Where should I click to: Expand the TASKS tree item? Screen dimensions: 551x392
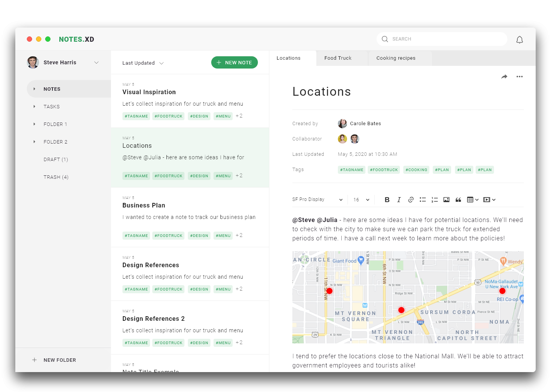click(x=34, y=106)
